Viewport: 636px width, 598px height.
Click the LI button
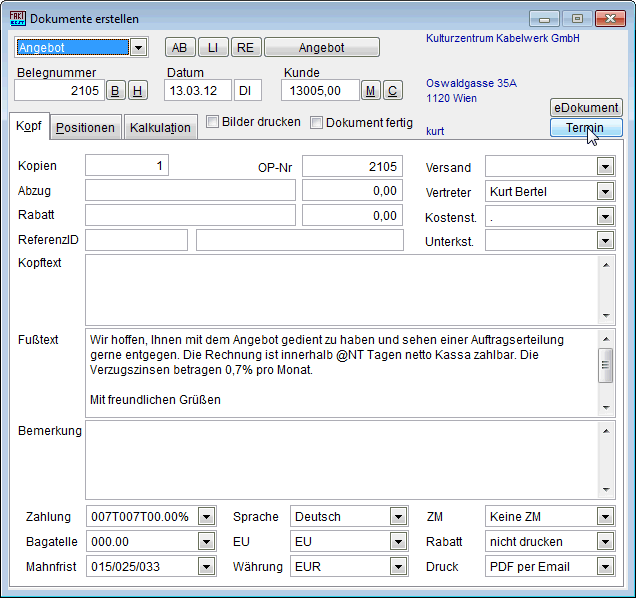pos(213,47)
